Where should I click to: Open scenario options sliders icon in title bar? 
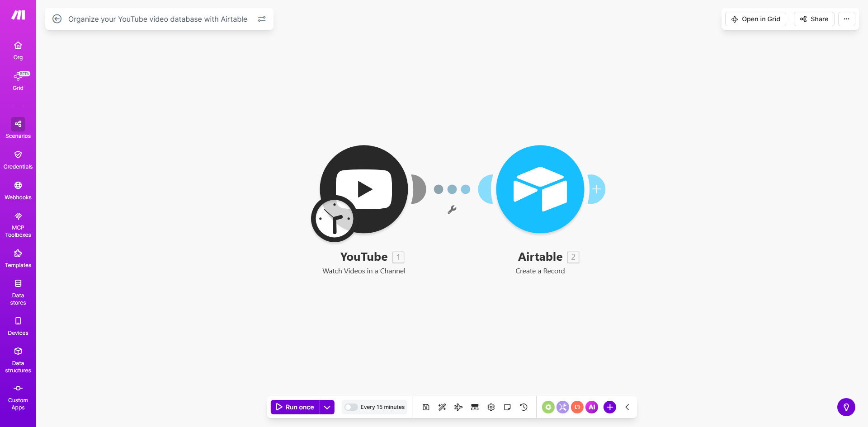tap(262, 19)
